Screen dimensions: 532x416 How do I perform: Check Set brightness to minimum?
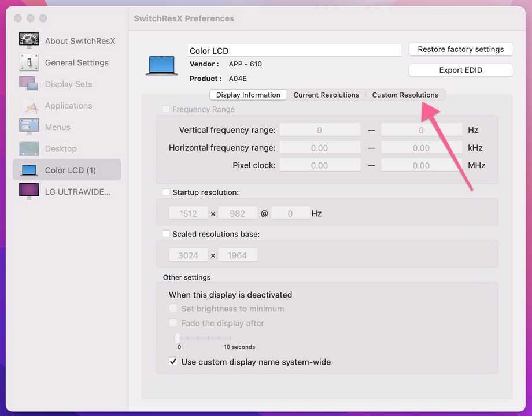[x=173, y=308]
